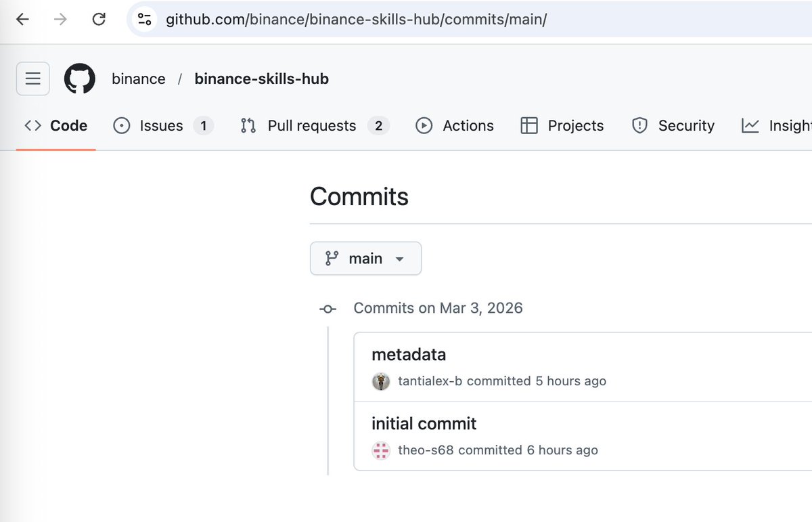Open the Actions tab
The width and height of the screenshot is (812, 522).
[x=455, y=125]
